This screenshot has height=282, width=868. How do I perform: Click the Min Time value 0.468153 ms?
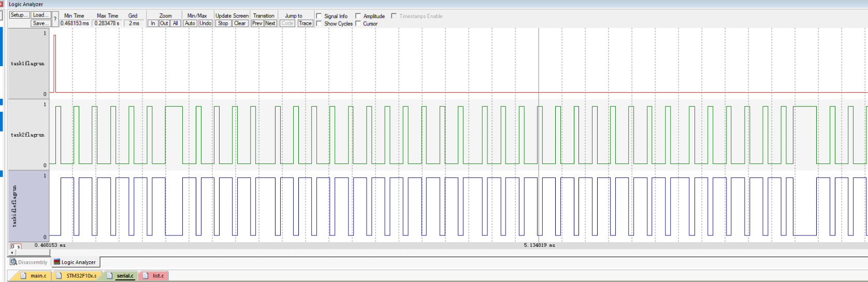(x=75, y=23)
